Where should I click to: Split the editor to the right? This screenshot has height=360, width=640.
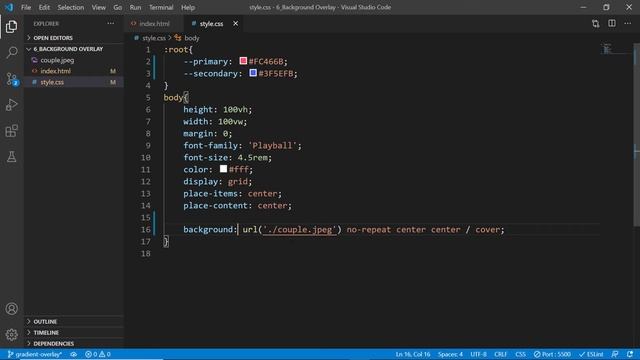point(611,24)
